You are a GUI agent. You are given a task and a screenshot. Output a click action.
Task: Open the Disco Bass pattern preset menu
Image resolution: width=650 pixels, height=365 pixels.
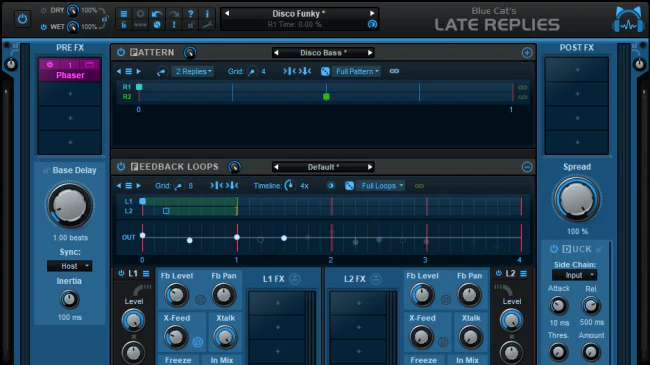click(x=323, y=53)
